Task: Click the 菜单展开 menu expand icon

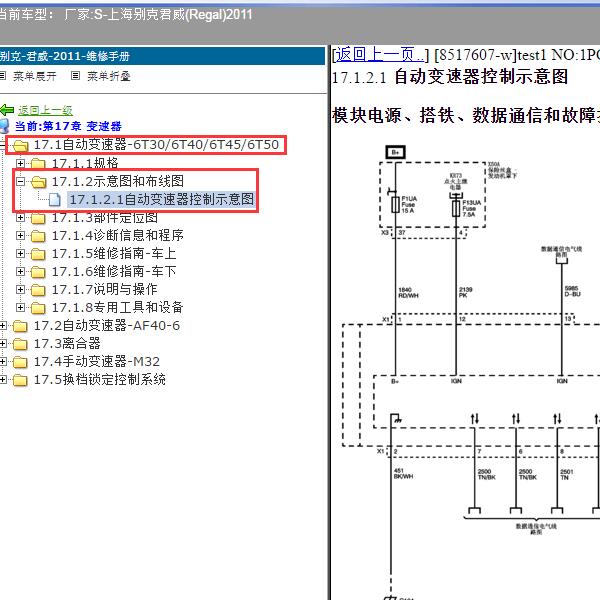Action: [x=3, y=76]
